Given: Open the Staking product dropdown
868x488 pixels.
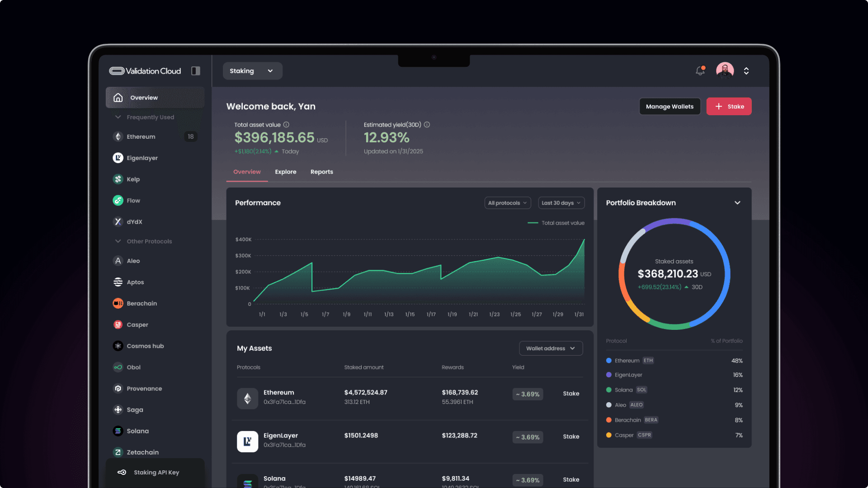Looking at the screenshot, I should click(x=252, y=71).
